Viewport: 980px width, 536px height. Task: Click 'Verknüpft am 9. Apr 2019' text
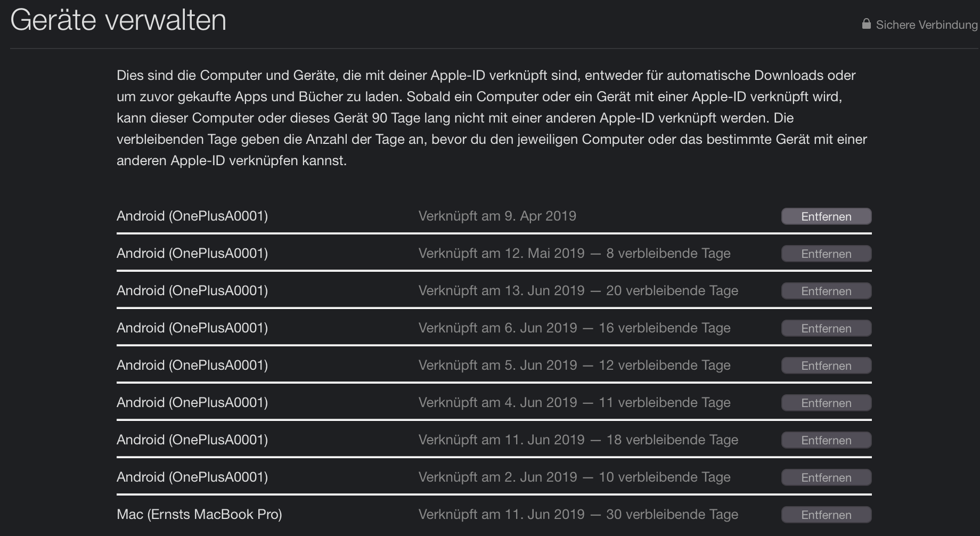[x=497, y=216]
